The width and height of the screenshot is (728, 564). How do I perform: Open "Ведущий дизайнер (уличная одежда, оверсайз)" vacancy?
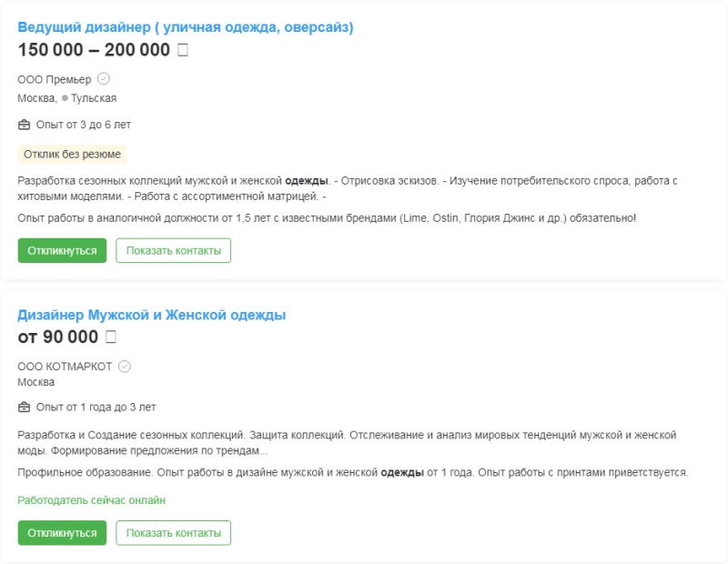coord(186,27)
